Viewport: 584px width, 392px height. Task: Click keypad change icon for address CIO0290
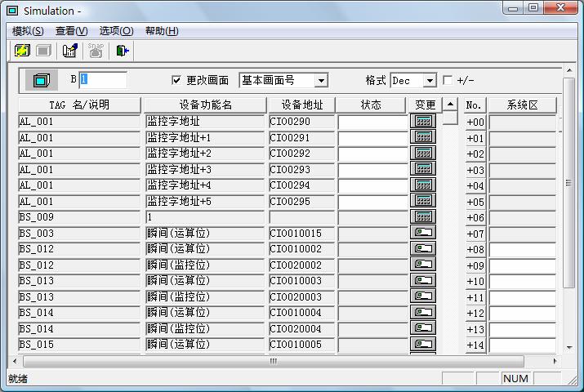click(x=423, y=121)
